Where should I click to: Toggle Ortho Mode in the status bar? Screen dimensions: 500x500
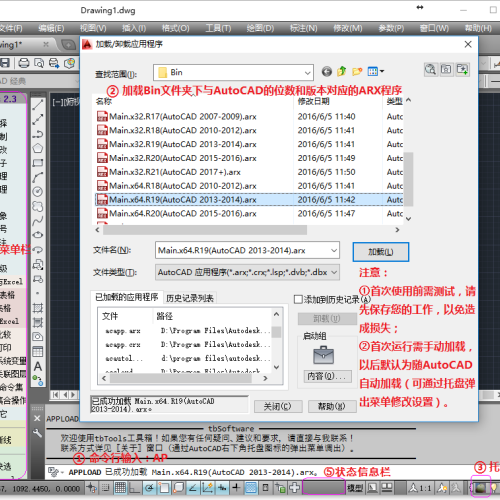[x=135, y=488]
